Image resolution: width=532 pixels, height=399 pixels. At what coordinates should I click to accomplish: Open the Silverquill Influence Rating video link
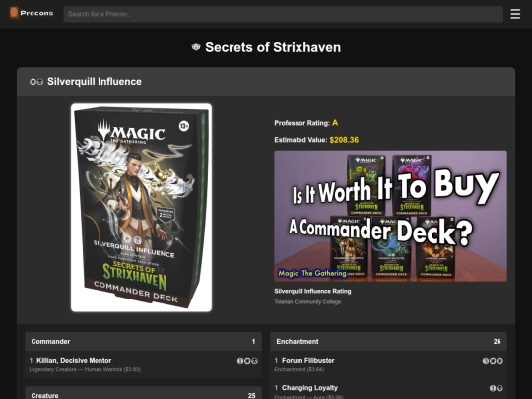(x=312, y=291)
